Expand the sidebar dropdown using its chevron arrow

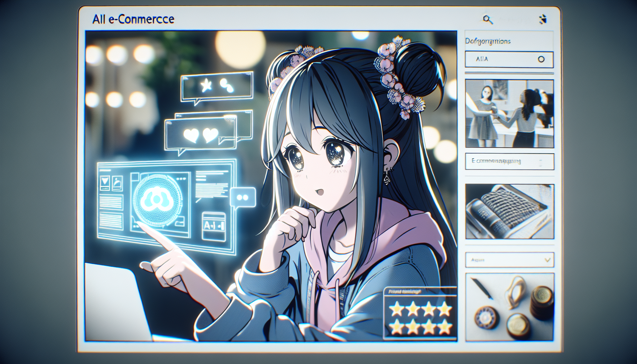click(547, 260)
